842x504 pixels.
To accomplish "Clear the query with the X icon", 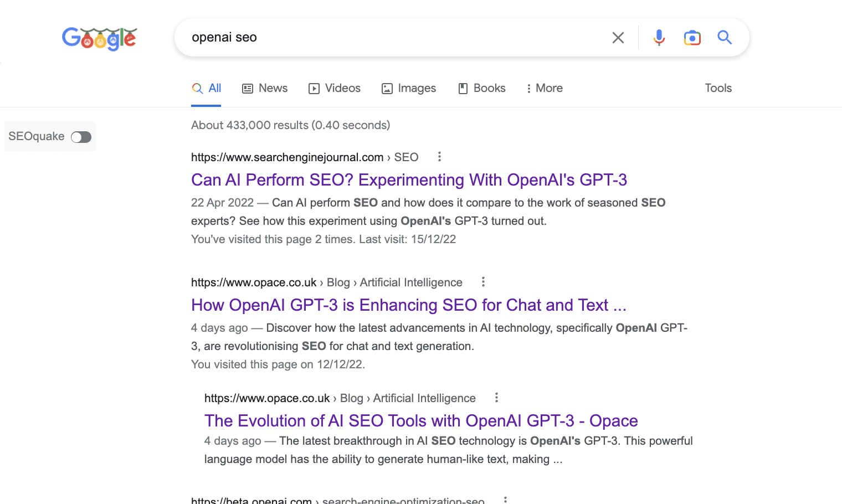I will click(x=618, y=37).
